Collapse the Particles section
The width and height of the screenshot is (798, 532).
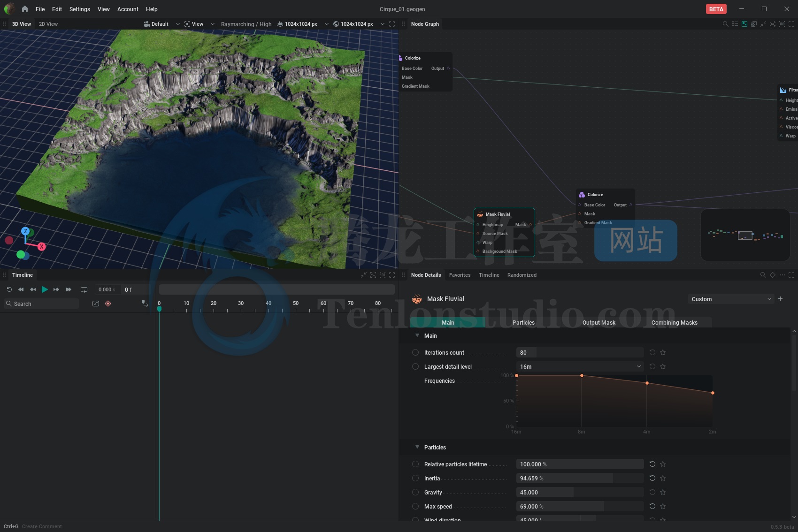[x=417, y=447]
